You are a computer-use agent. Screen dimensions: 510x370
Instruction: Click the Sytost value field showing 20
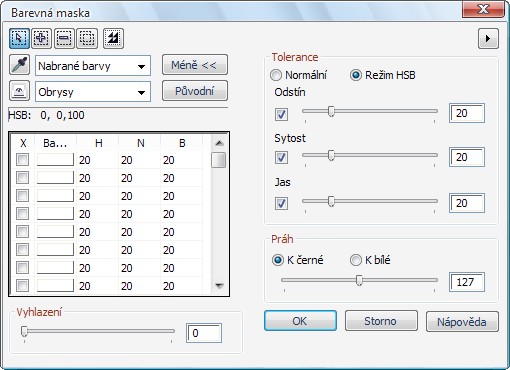(x=467, y=157)
